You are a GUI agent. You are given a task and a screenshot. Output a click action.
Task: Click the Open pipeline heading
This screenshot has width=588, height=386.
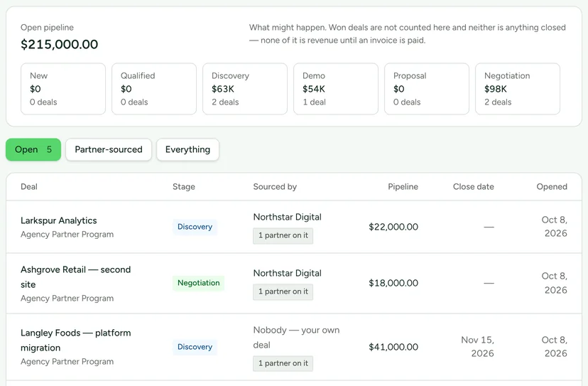click(47, 28)
